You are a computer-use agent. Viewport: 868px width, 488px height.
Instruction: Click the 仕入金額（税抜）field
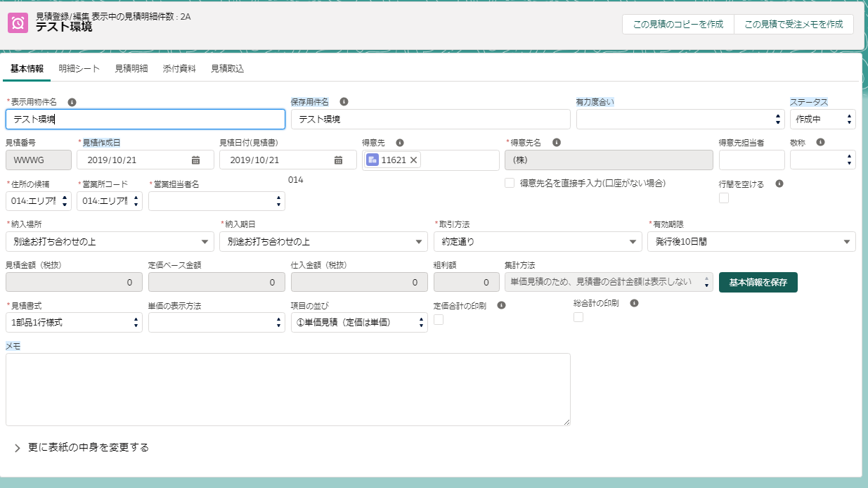tap(359, 282)
